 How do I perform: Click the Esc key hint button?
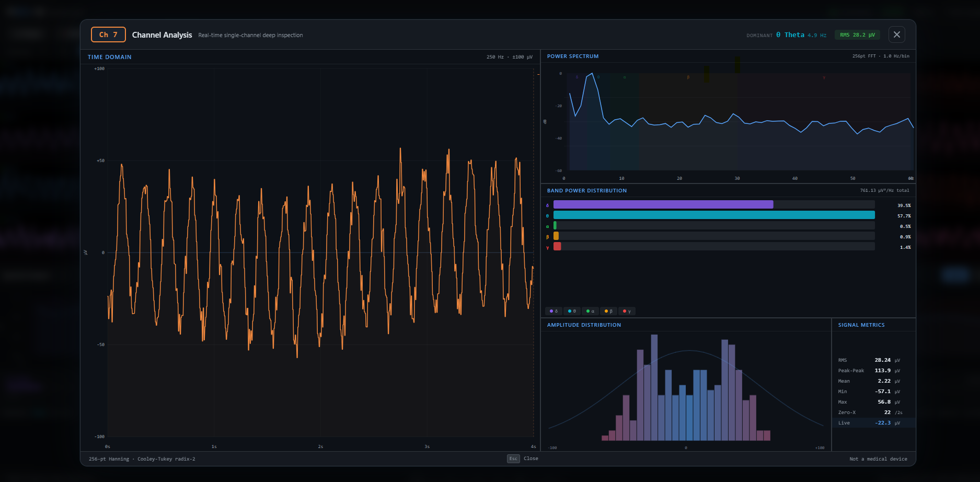click(x=513, y=458)
